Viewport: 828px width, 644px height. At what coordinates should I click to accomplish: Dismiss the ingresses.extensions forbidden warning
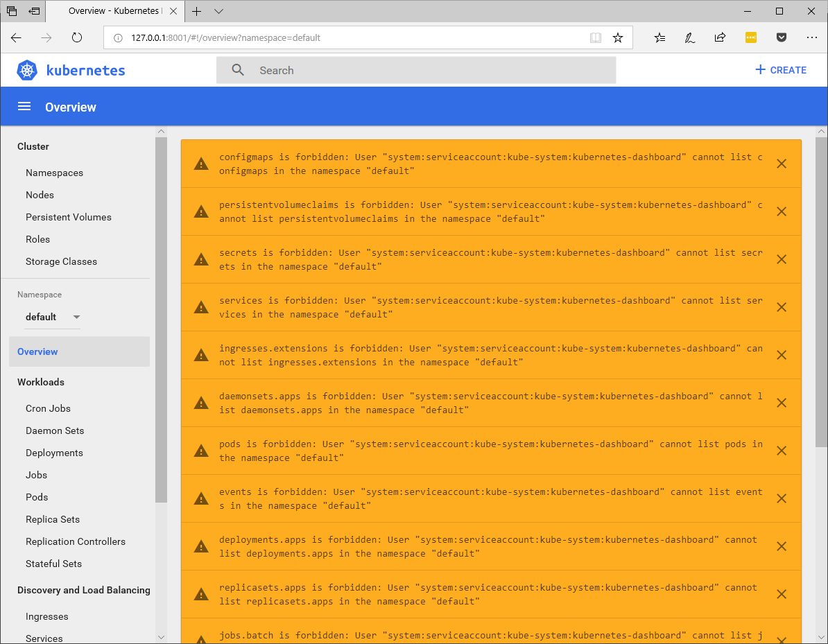782,355
